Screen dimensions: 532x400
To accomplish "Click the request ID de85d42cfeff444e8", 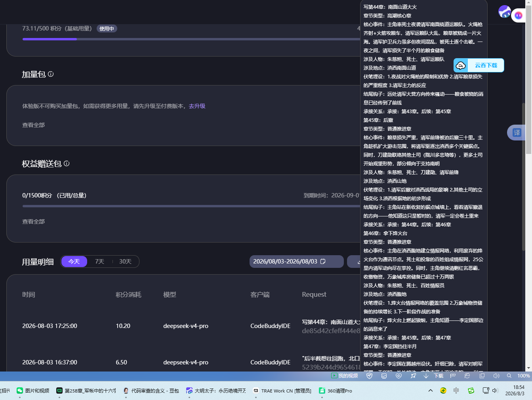I will [331, 331].
